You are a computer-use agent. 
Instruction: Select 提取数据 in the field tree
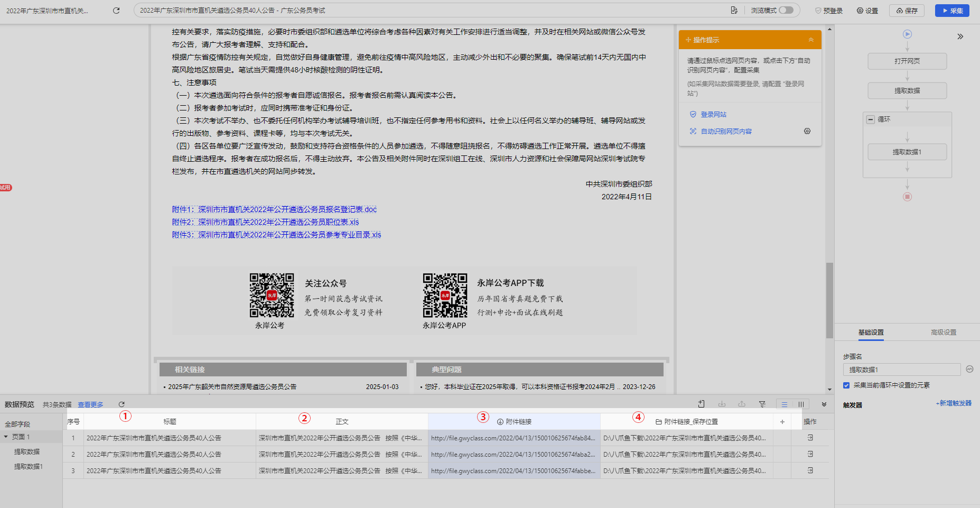(x=27, y=452)
